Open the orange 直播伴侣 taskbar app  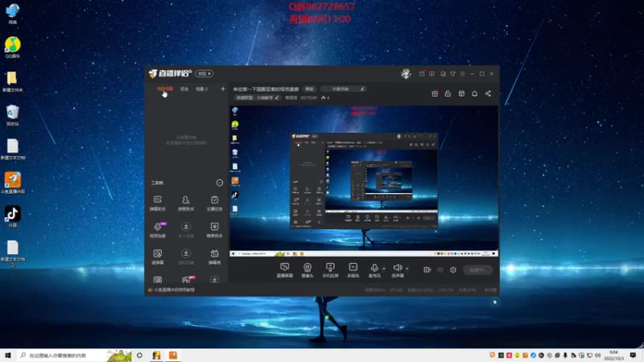[173, 356]
